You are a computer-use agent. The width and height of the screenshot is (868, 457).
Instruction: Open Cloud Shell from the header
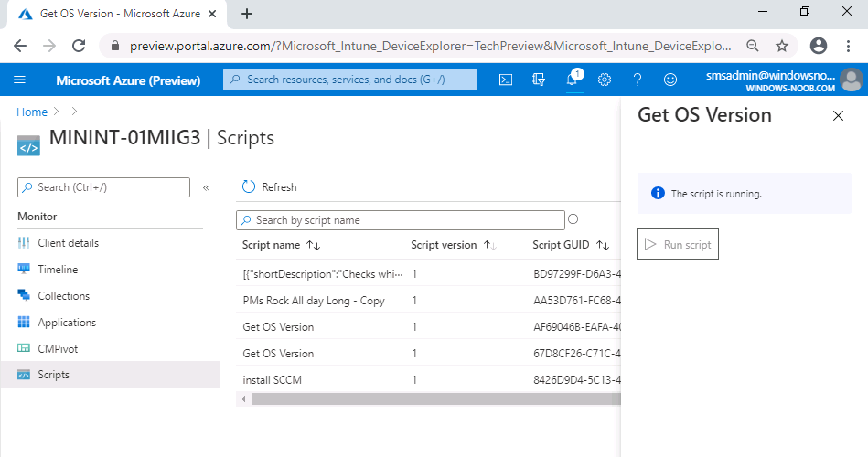pos(506,80)
